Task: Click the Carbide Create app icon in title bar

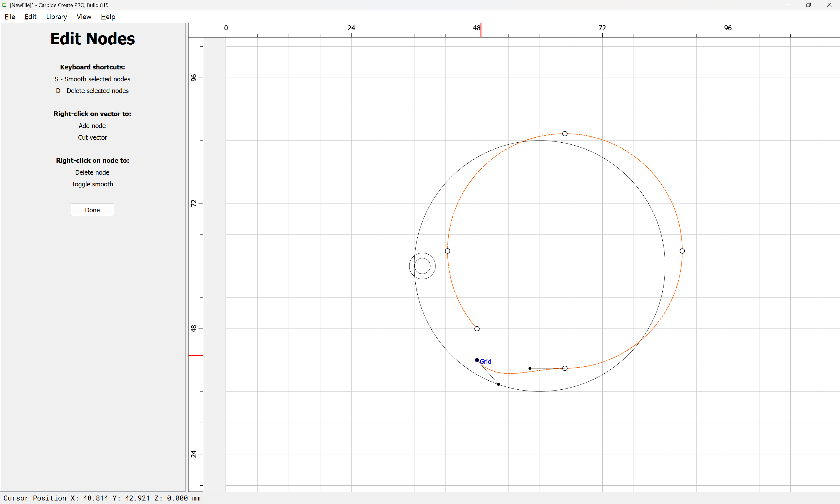Action: (x=4, y=5)
